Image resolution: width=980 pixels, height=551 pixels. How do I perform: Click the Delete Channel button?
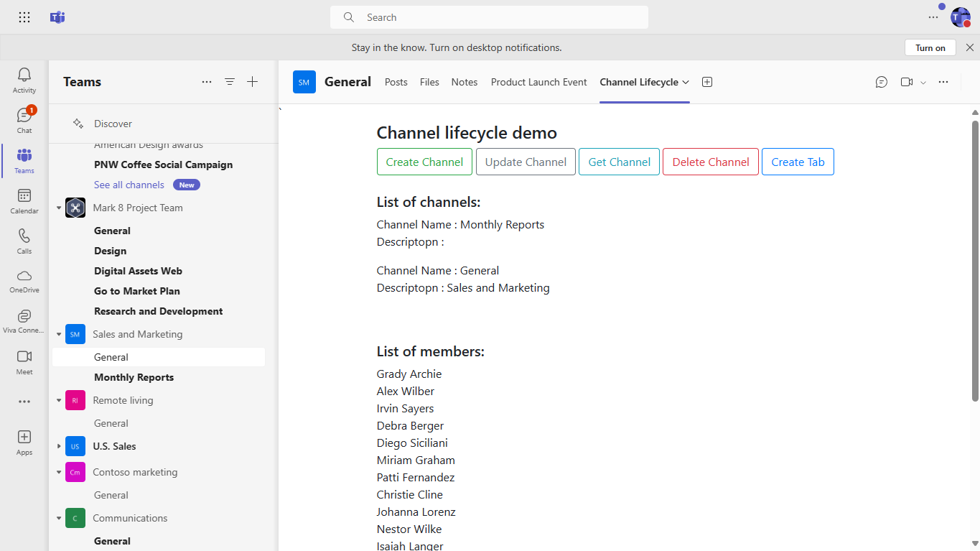point(711,162)
